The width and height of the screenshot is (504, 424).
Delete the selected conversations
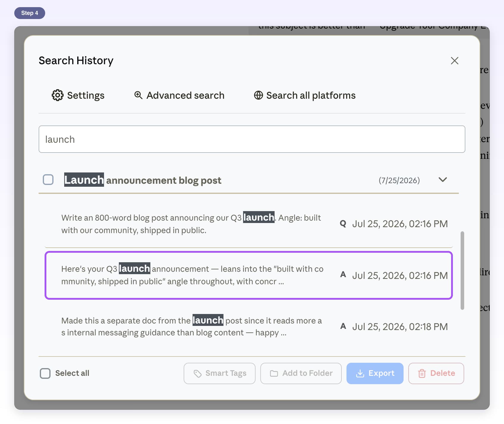[x=436, y=373]
